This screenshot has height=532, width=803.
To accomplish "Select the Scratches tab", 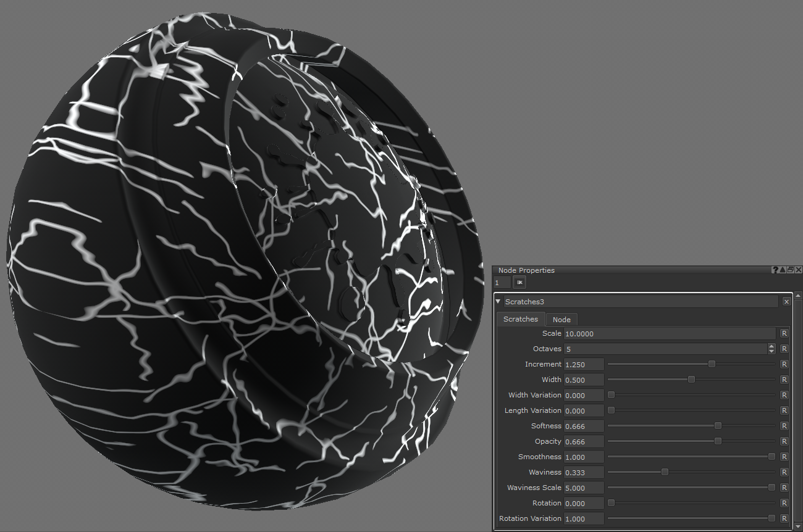I will pyautogui.click(x=521, y=319).
